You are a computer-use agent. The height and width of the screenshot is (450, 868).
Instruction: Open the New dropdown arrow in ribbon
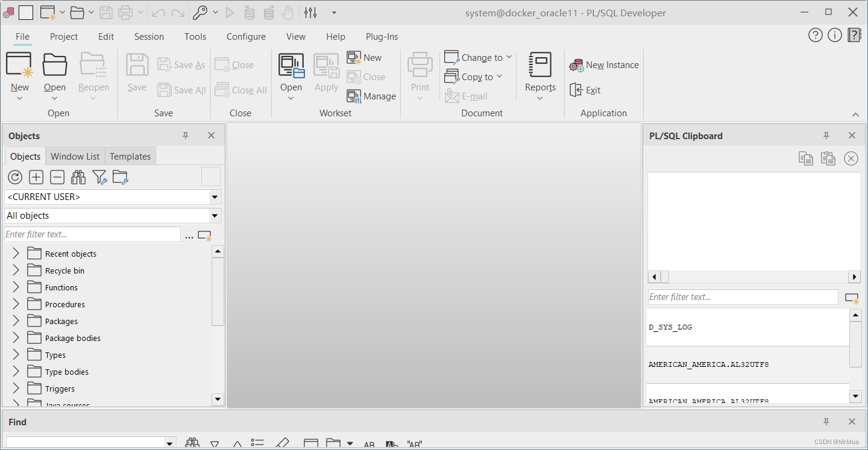pyautogui.click(x=20, y=98)
